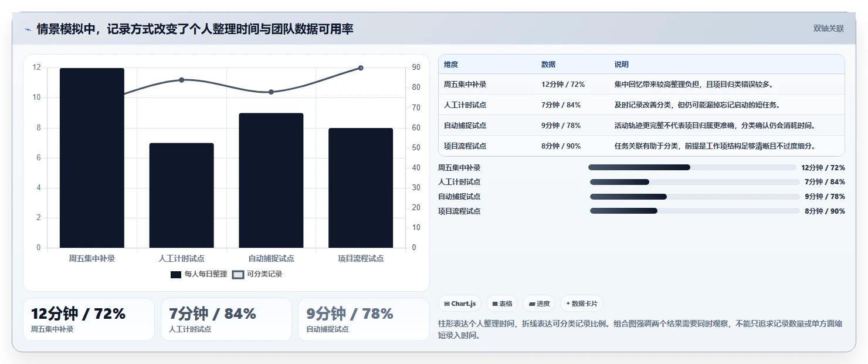The width and height of the screenshot is (868, 364).
Task: Click the 自动捕捉试点 progress bar
Action: [x=695, y=197]
